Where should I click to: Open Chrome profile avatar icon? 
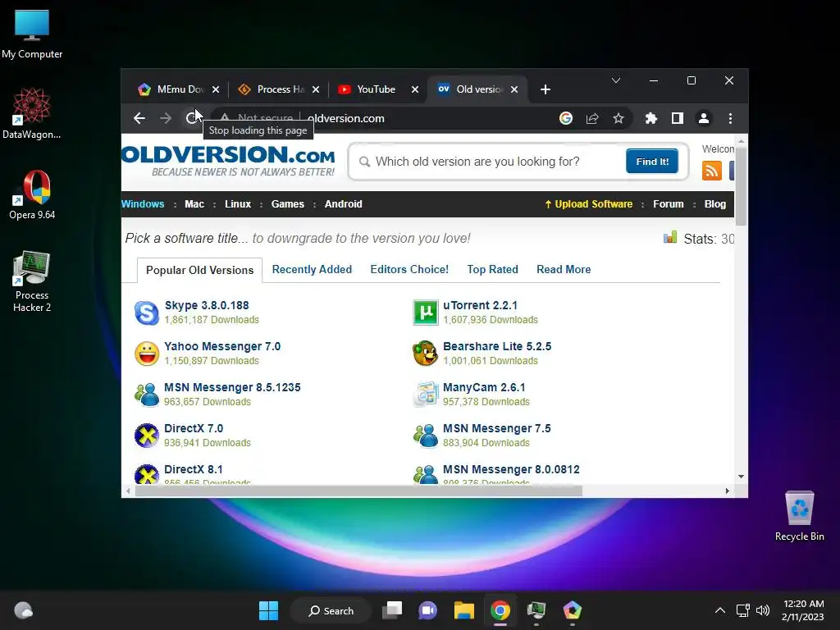tap(703, 118)
